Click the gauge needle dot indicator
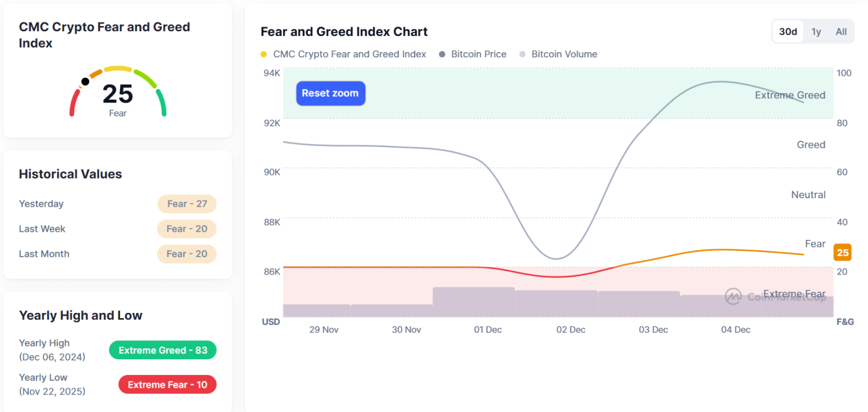868x412 pixels. (85, 82)
